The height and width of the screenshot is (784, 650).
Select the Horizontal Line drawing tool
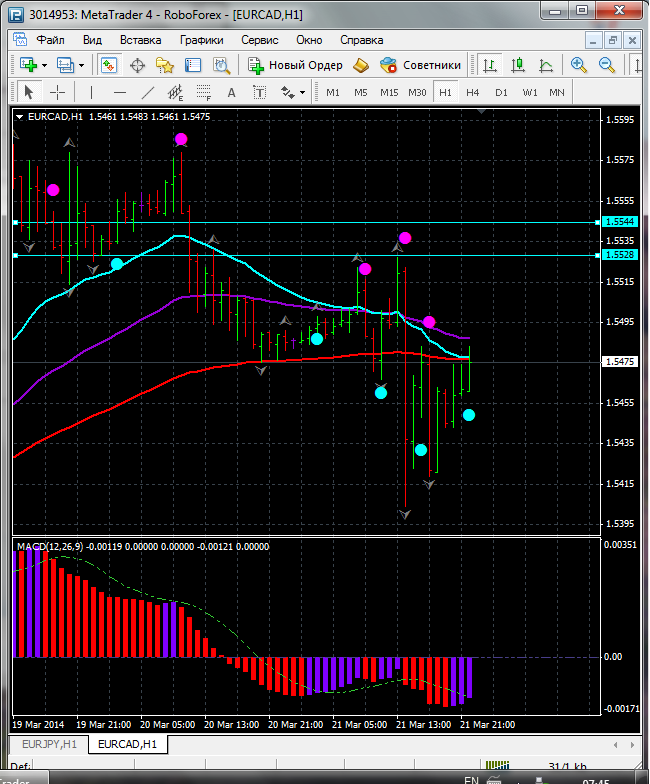[x=120, y=92]
